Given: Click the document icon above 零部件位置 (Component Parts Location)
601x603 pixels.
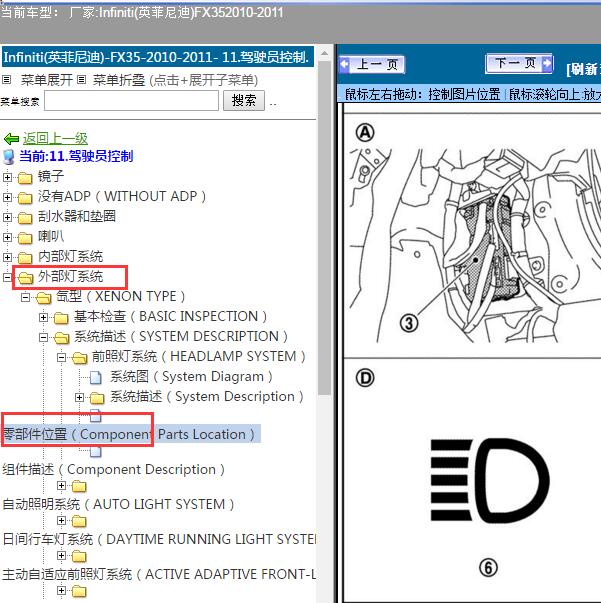Looking at the screenshot, I should coord(96,416).
